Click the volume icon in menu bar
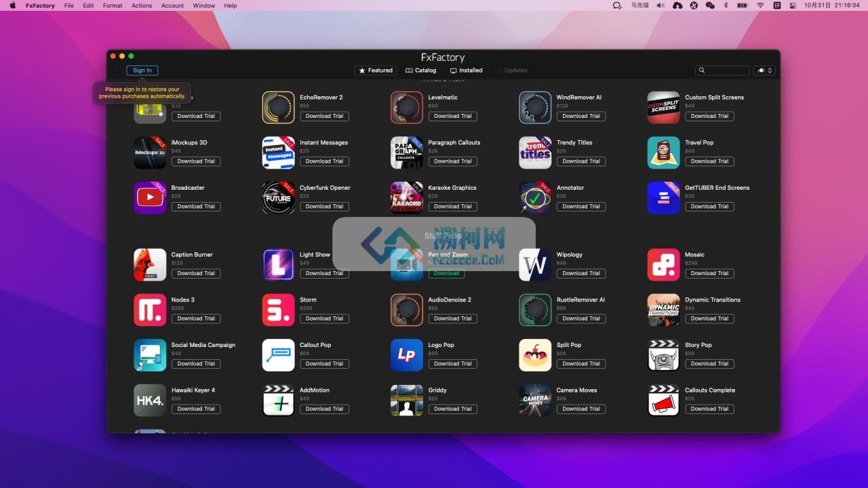This screenshot has height=488, width=868. pyautogui.click(x=660, y=5)
